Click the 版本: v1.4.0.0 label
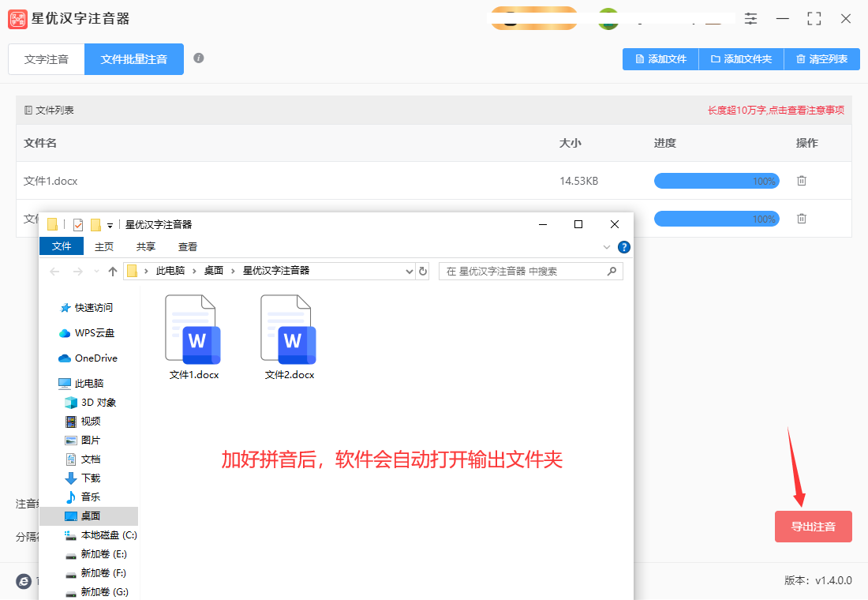Image resolution: width=868 pixels, height=600 pixels. click(x=818, y=580)
